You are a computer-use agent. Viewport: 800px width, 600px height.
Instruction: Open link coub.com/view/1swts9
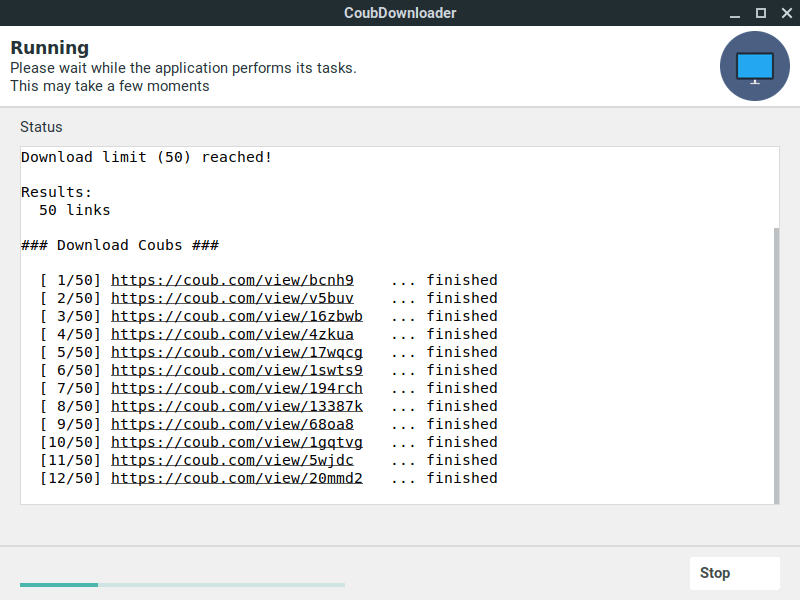point(237,370)
